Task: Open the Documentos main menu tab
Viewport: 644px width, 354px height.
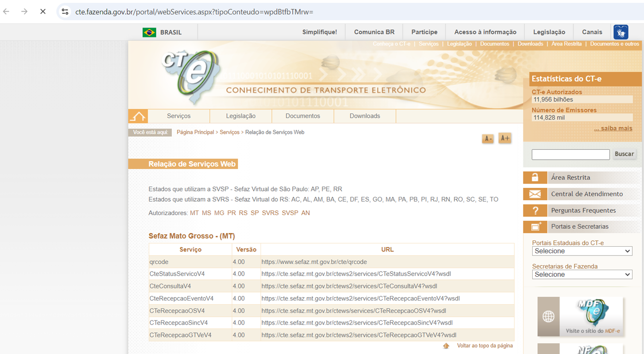Action: pos(303,116)
